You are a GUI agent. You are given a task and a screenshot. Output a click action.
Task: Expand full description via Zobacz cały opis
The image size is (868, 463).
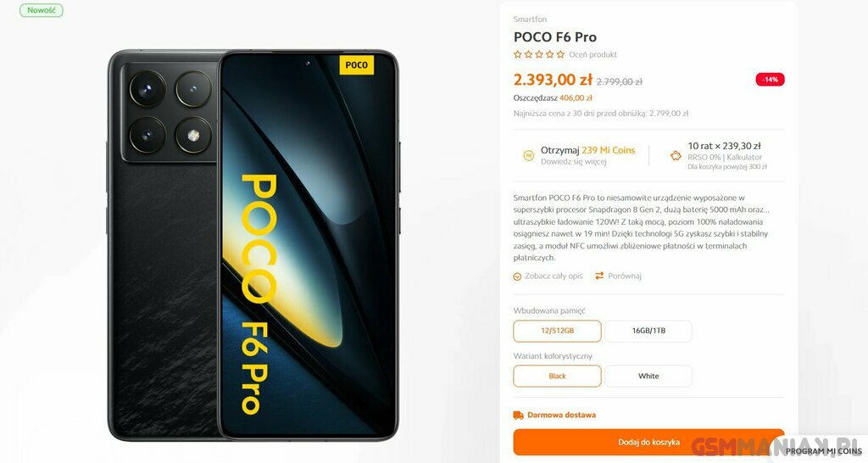(554, 276)
